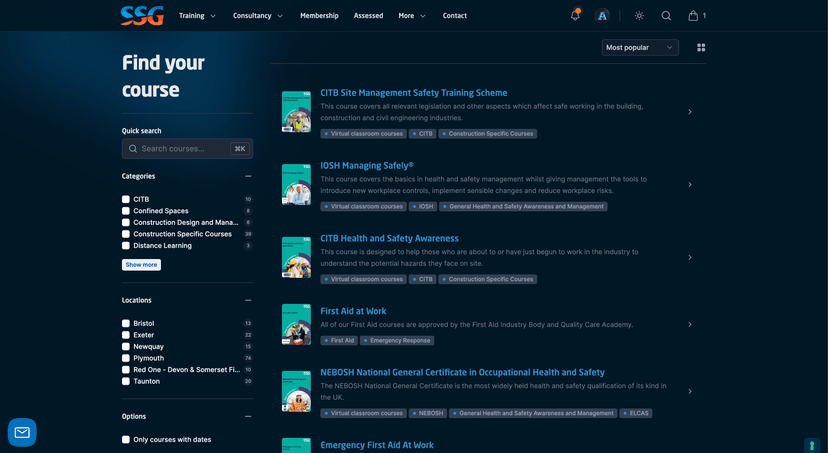
Task: Enable Only courses with dates
Action: pyautogui.click(x=126, y=439)
